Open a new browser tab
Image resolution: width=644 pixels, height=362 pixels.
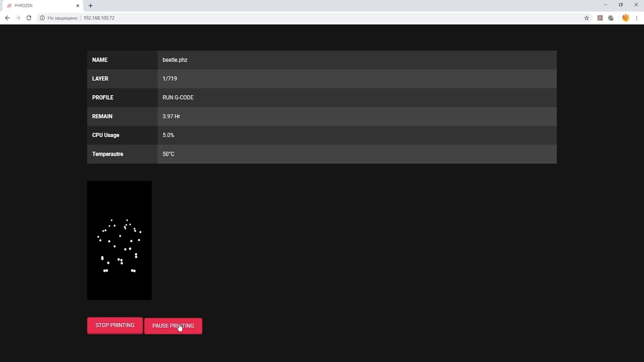(91, 6)
